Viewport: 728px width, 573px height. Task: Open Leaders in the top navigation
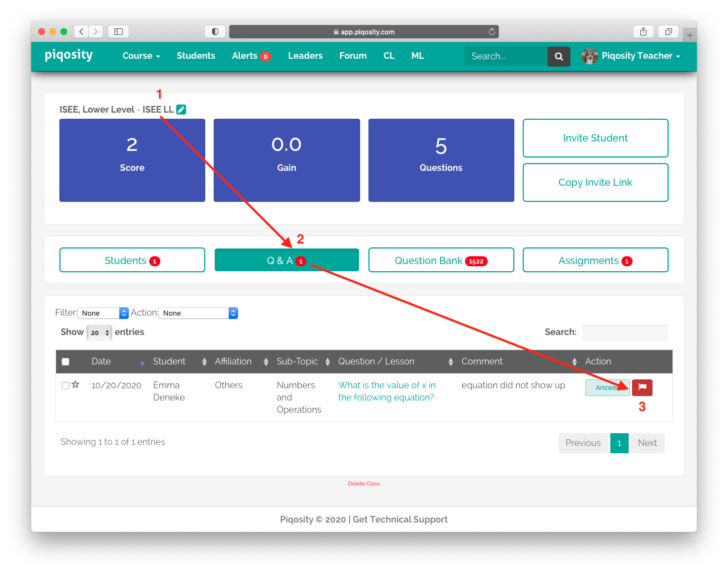[x=305, y=56]
